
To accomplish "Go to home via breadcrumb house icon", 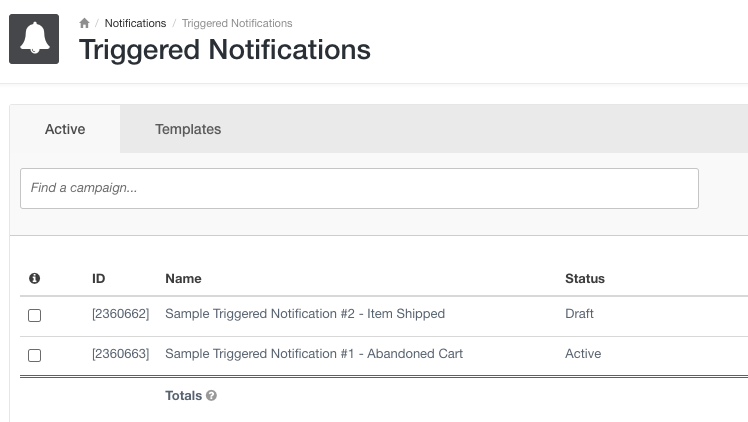I will click(x=85, y=23).
